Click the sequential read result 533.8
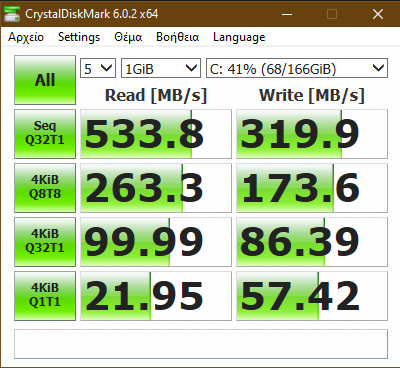Viewport: 400px width, 368px height. click(x=156, y=134)
